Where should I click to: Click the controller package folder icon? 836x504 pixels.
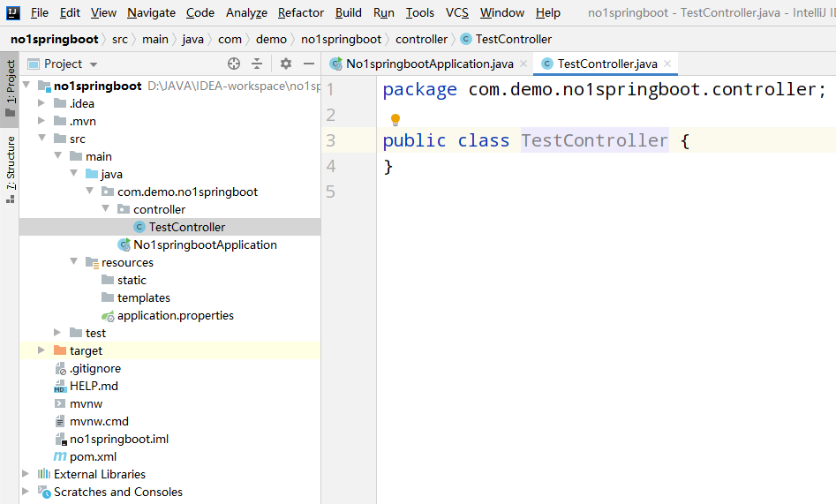[124, 209]
